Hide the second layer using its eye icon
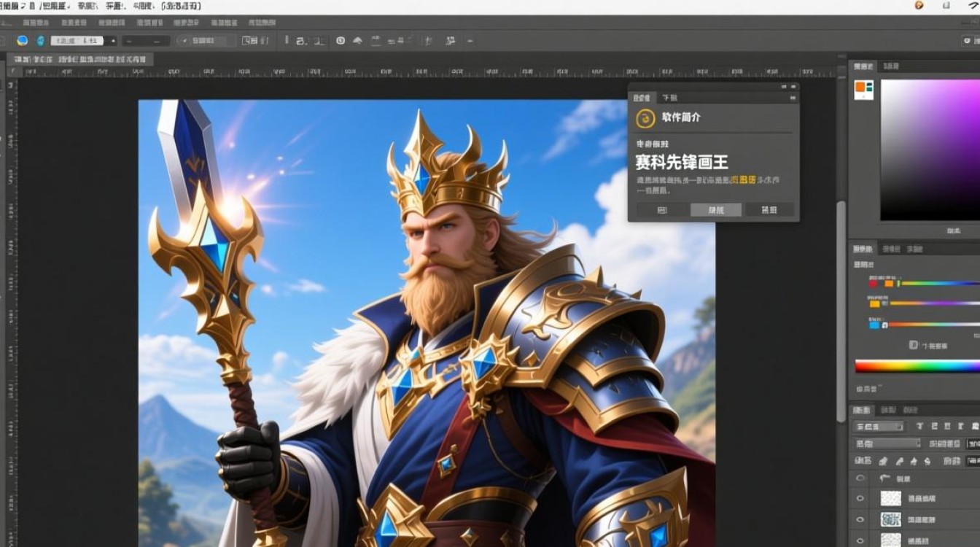 tap(860, 498)
